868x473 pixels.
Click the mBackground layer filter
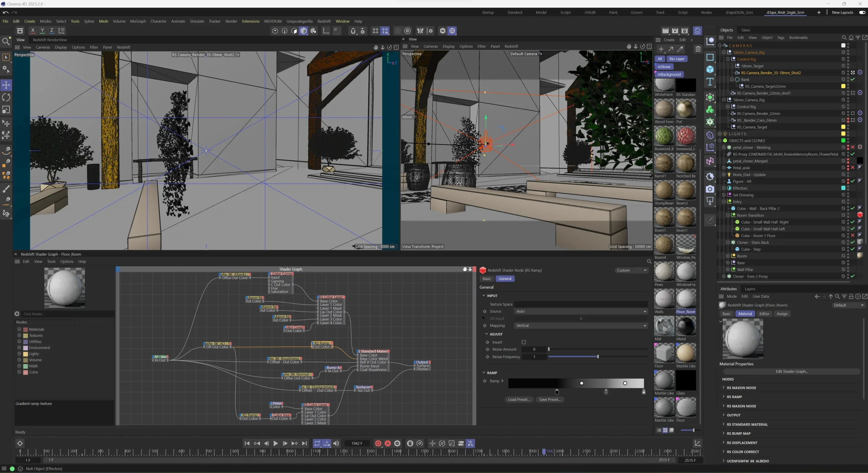click(x=669, y=75)
